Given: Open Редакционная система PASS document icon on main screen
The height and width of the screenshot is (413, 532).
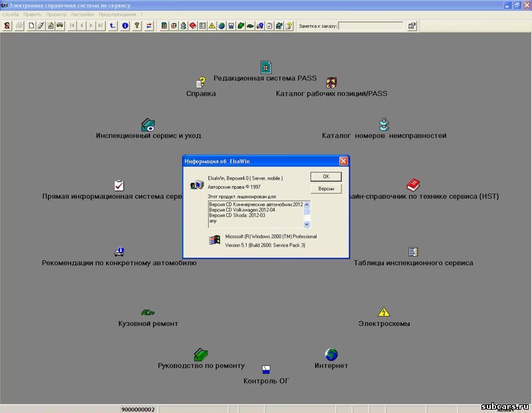Looking at the screenshot, I should coord(266,67).
